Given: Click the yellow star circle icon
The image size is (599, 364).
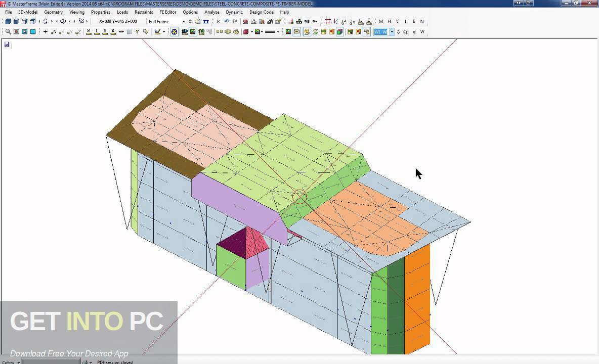Looking at the screenshot, I should click(x=174, y=32).
